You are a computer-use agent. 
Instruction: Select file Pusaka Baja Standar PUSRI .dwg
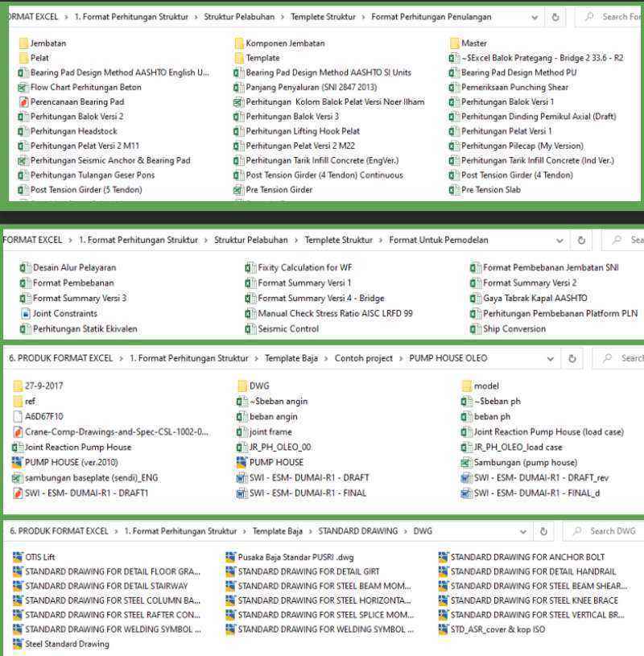290,557
